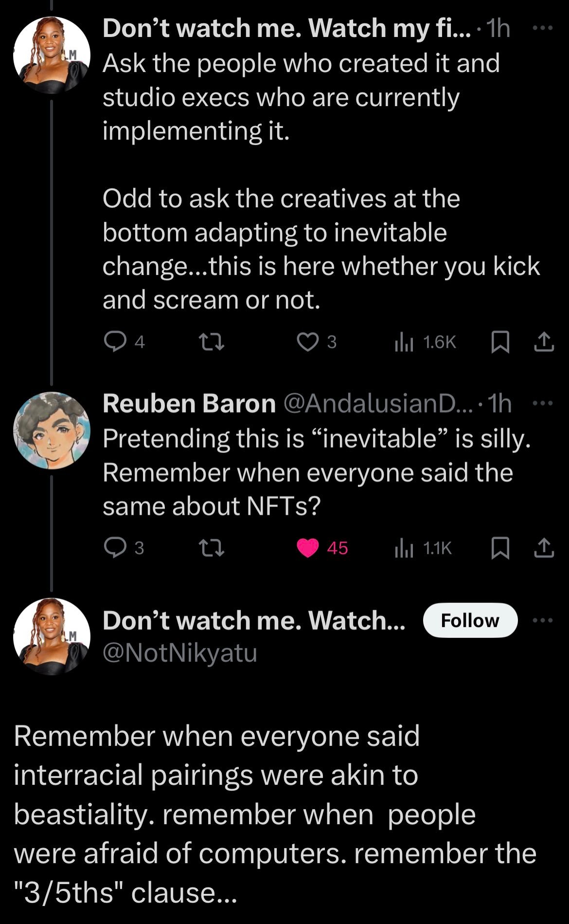The image size is (569, 924).
Task: Reply to Reuben Baron's tweet
Action: coord(115,548)
